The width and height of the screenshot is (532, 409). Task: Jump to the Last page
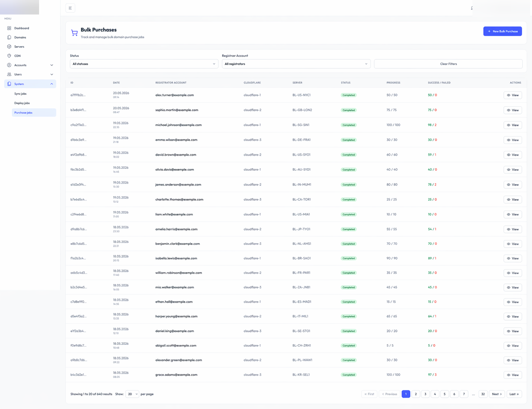click(x=514, y=394)
